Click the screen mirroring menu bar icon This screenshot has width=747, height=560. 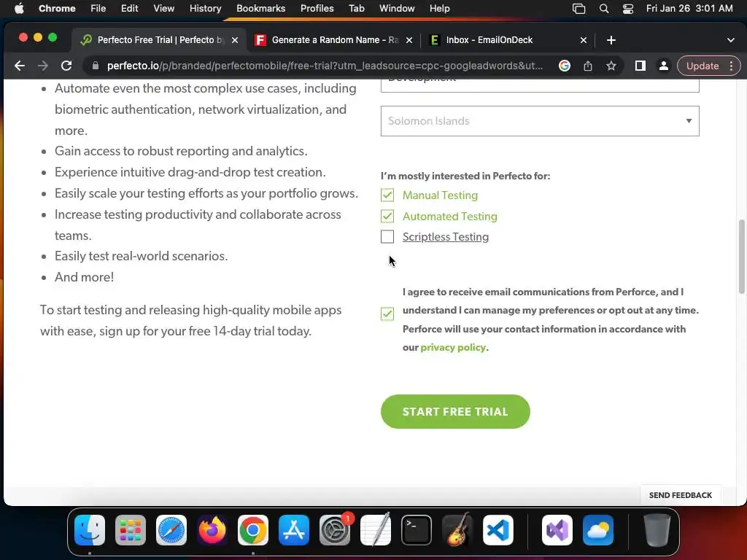click(x=578, y=9)
